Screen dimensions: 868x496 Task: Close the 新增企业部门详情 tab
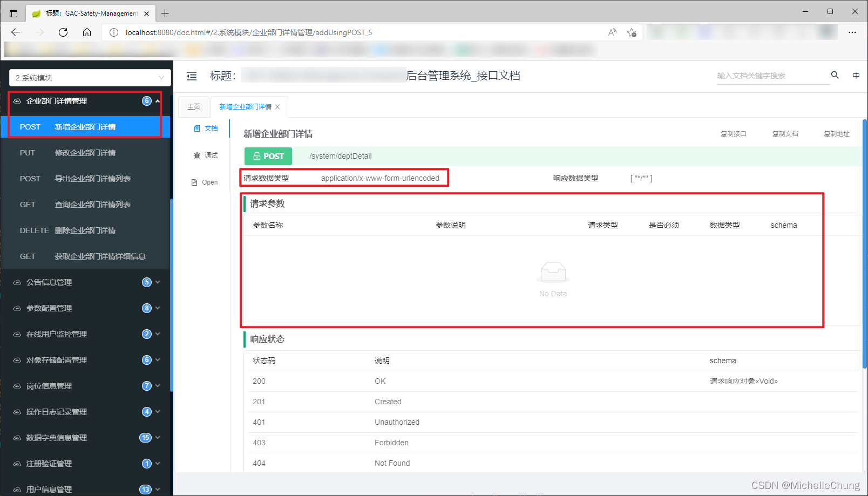click(x=277, y=107)
